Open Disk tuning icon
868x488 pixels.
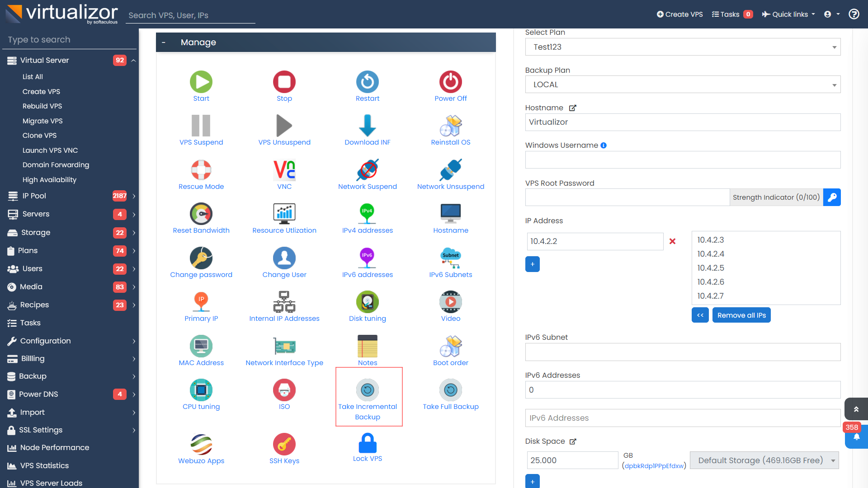[368, 302]
